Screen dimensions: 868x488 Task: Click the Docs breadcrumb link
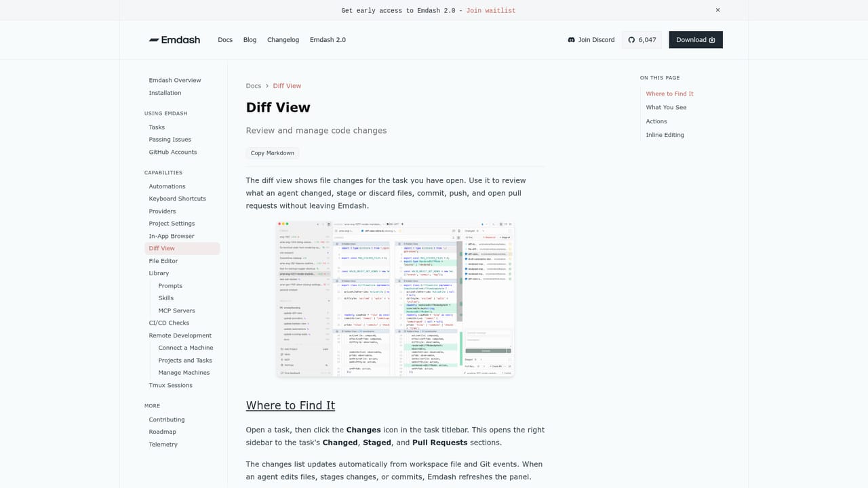(x=254, y=86)
